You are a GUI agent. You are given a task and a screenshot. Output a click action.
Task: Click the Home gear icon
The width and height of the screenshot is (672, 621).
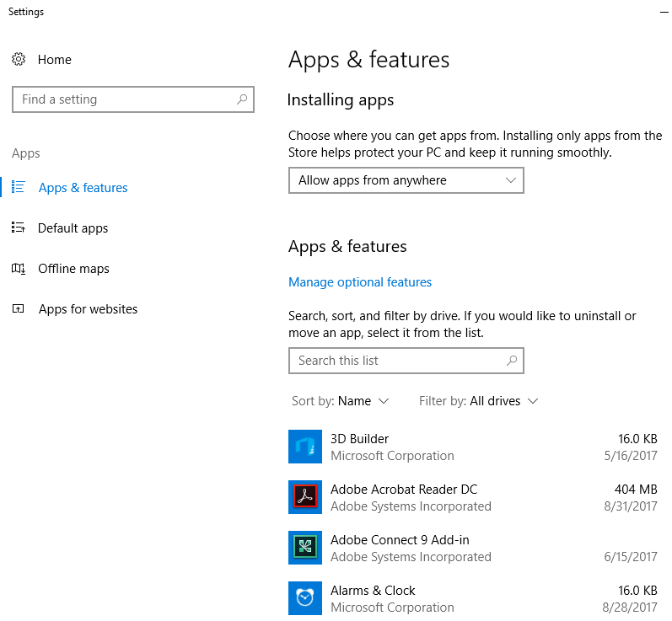pyautogui.click(x=19, y=59)
